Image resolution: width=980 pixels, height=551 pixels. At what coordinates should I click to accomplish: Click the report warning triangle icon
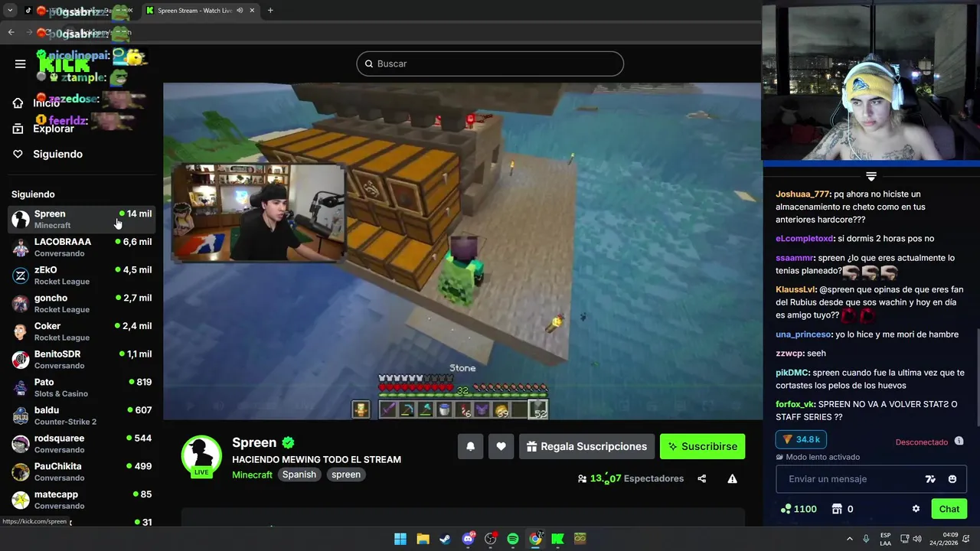tap(732, 479)
